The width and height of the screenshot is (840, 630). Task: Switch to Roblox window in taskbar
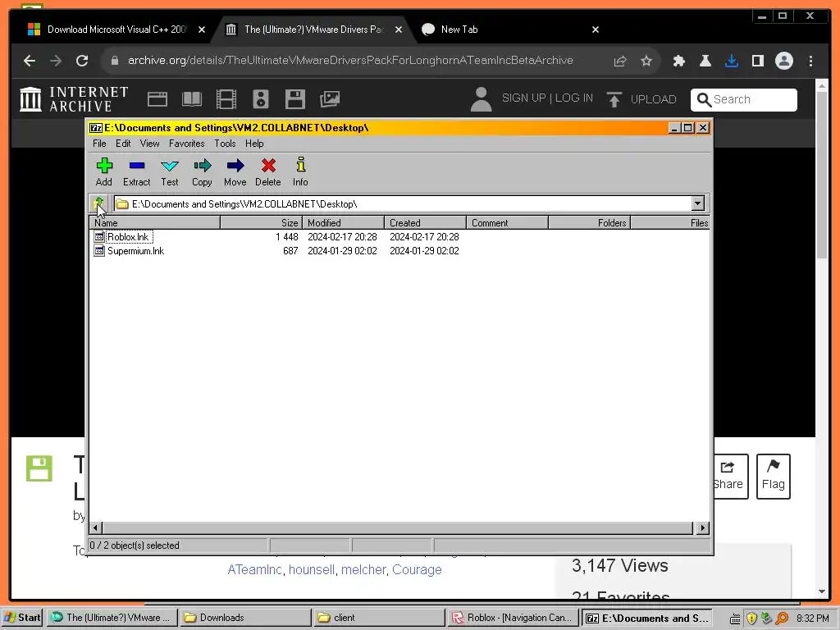point(514,618)
